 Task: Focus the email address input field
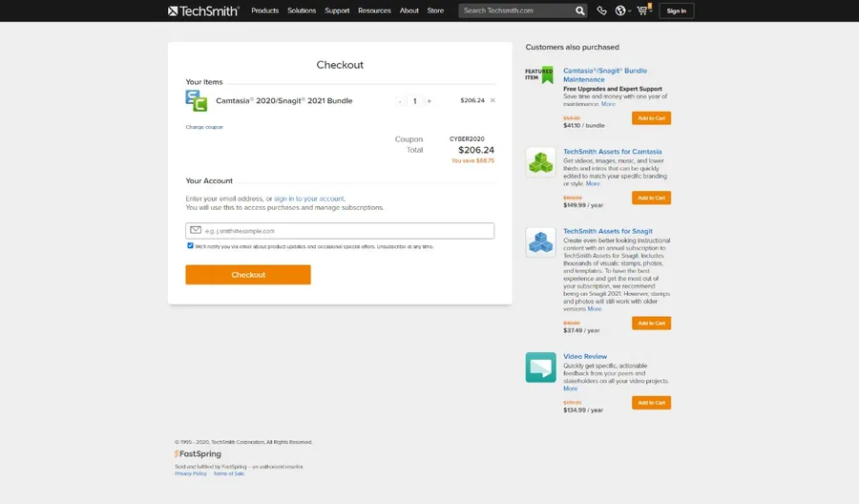340,231
